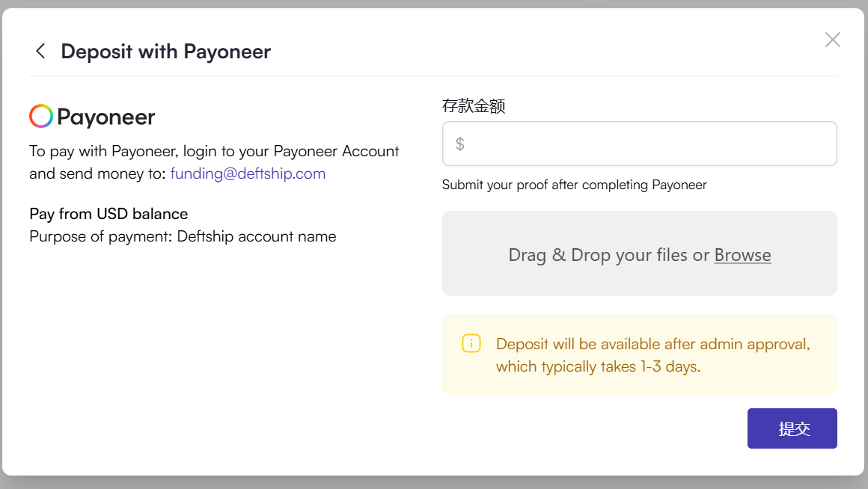The width and height of the screenshot is (868, 489).
Task: Click the "Pay from USD balance" heading
Action: (x=109, y=214)
